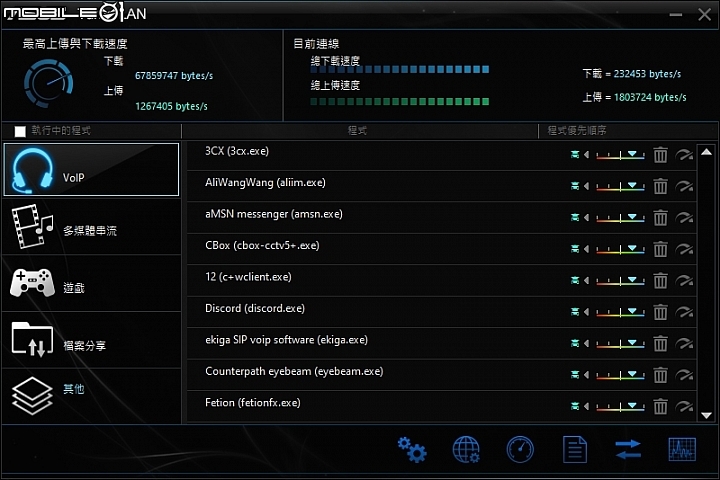Select the VoIP category tab

(91, 169)
